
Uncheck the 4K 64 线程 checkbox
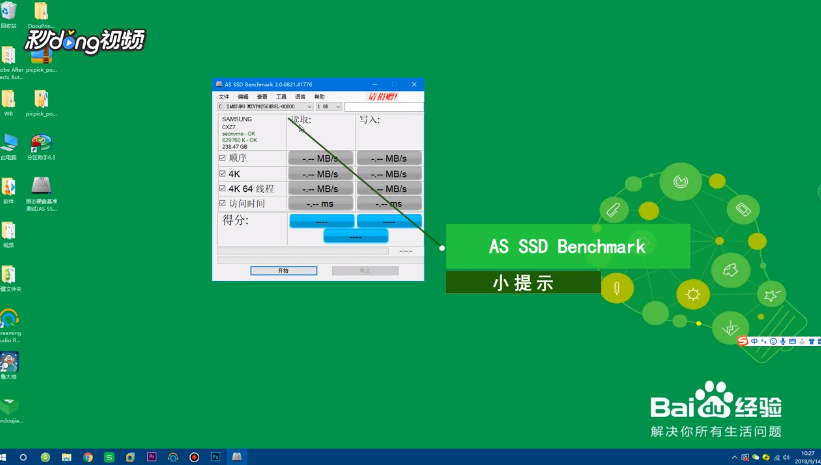coord(222,189)
